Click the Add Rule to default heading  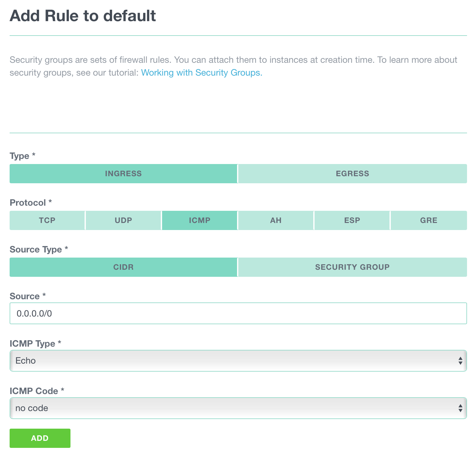pyautogui.click(x=83, y=16)
